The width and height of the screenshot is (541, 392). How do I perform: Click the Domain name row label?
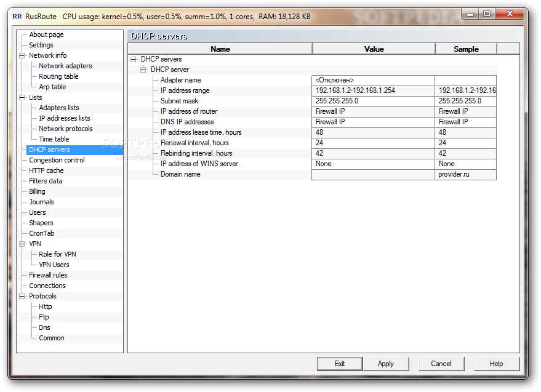180,174
